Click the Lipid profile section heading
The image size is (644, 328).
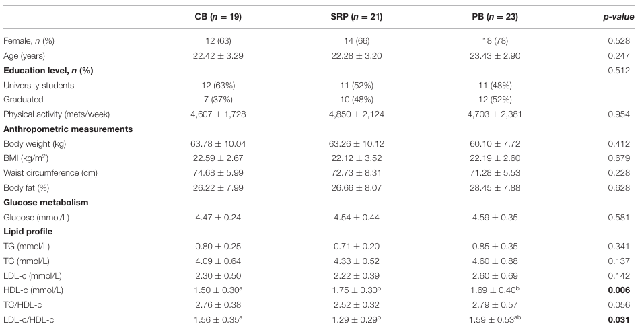click(28, 231)
